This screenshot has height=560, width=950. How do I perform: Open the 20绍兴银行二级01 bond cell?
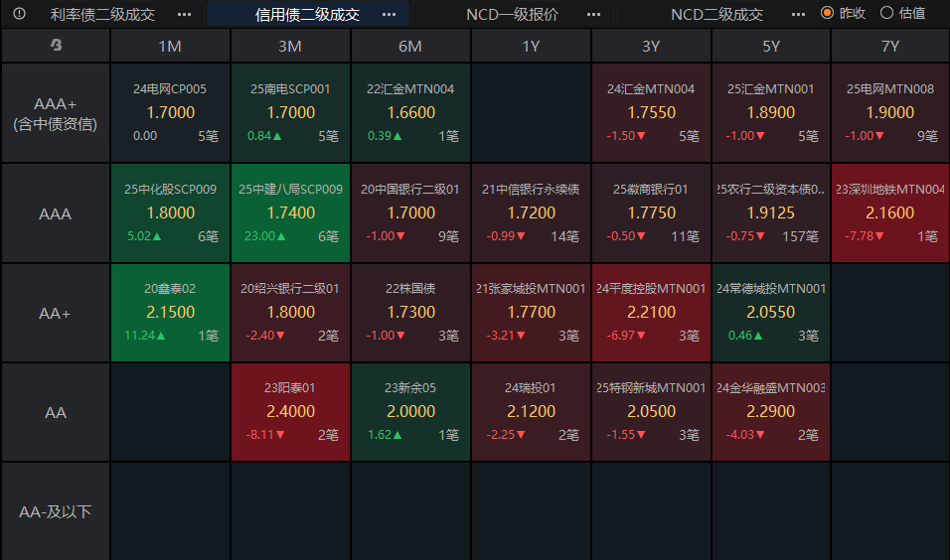290,313
